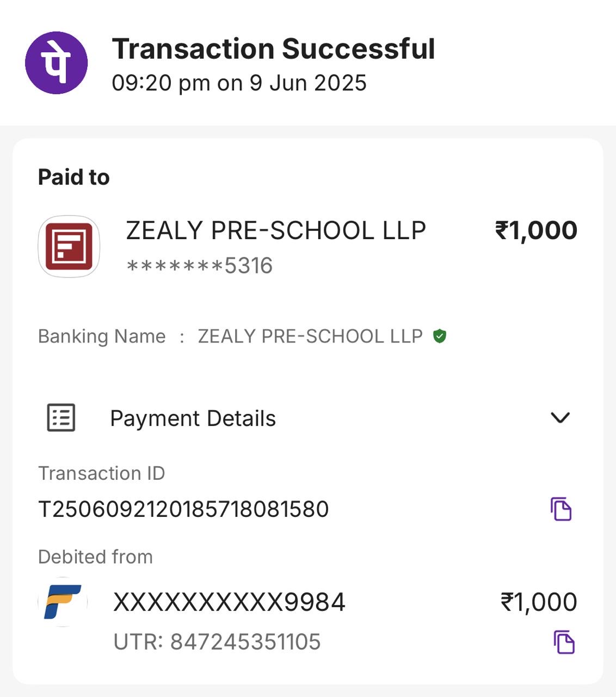The height and width of the screenshot is (697, 616).
Task: Click the Paid to heading
Action: 74,178
